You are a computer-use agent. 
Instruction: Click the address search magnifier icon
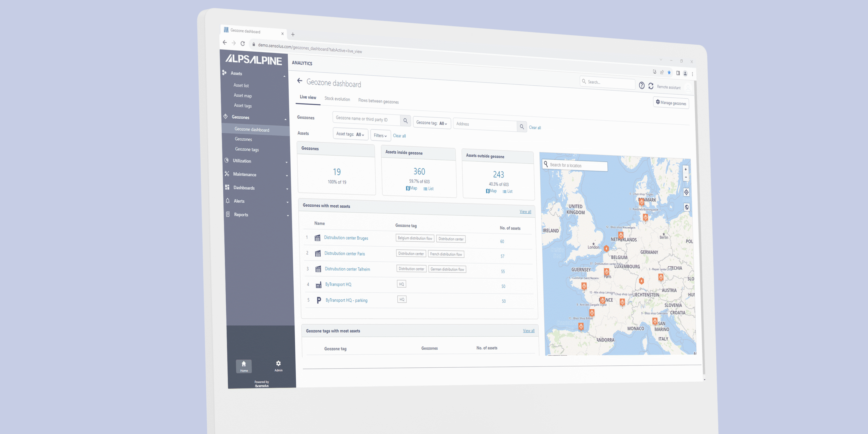point(522,127)
